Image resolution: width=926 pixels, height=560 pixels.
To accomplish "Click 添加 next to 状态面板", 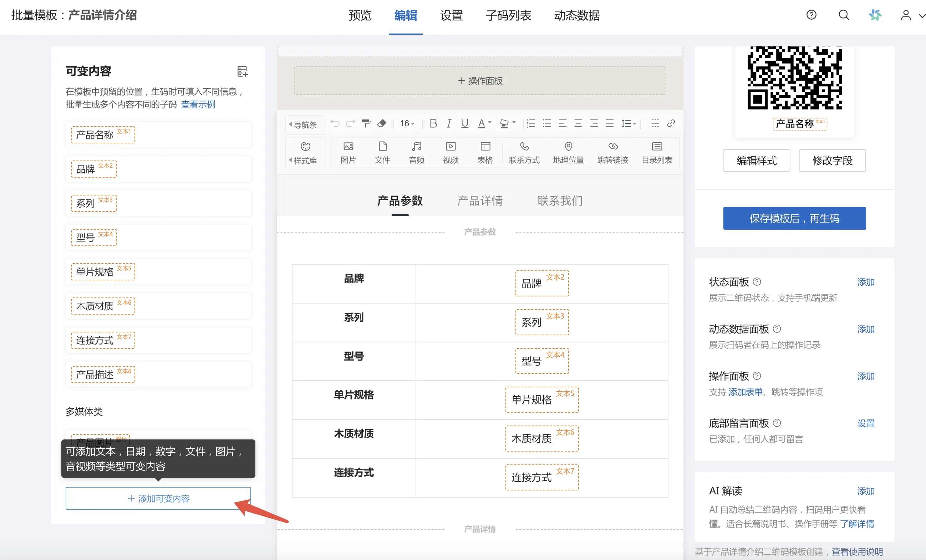I will pyautogui.click(x=866, y=282).
